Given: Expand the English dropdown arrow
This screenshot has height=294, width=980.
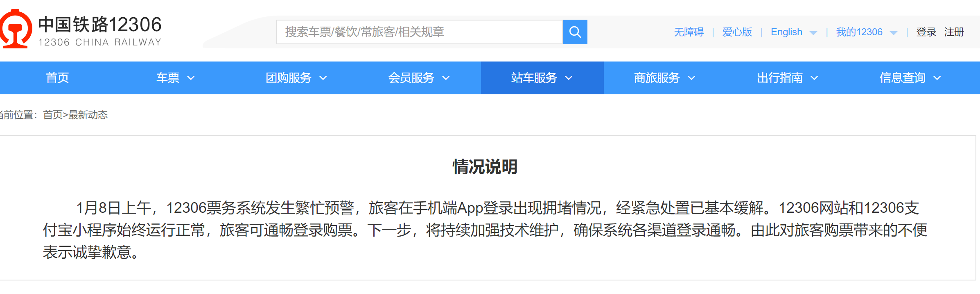Looking at the screenshot, I should [x=813, y=33].
